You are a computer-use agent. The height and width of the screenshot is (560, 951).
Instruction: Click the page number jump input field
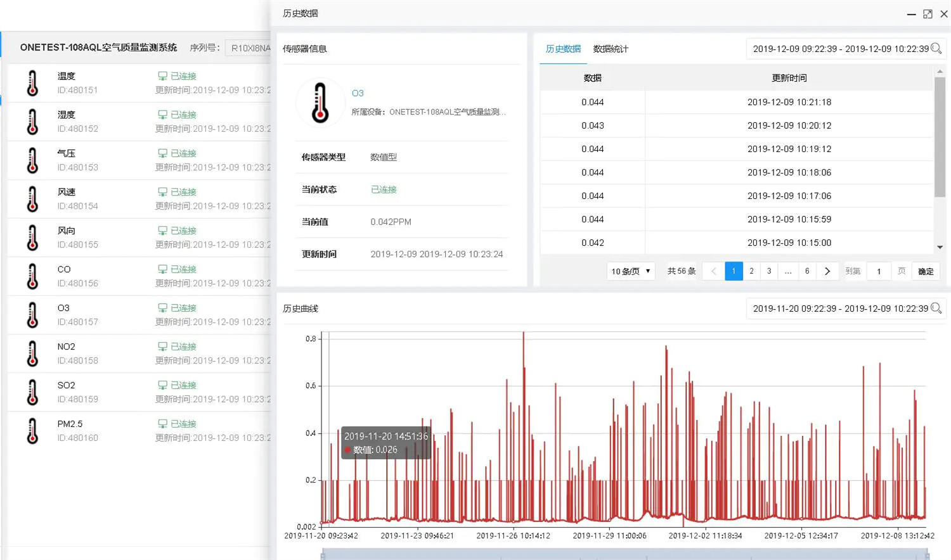coord(879,271)
